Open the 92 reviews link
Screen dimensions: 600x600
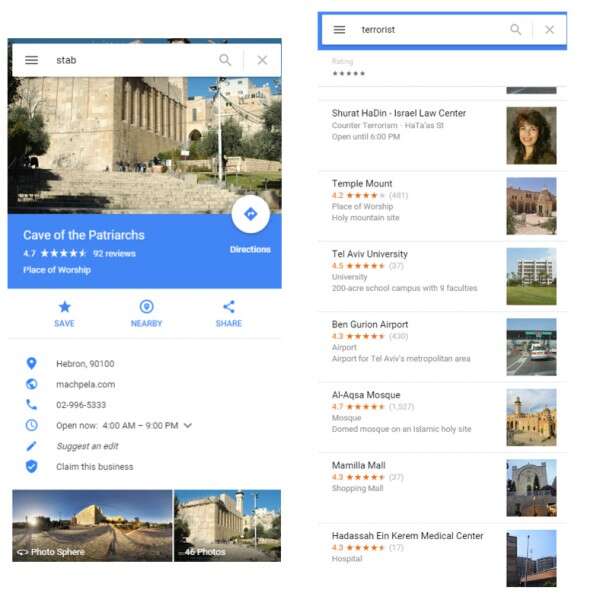(x=114, y=254)
